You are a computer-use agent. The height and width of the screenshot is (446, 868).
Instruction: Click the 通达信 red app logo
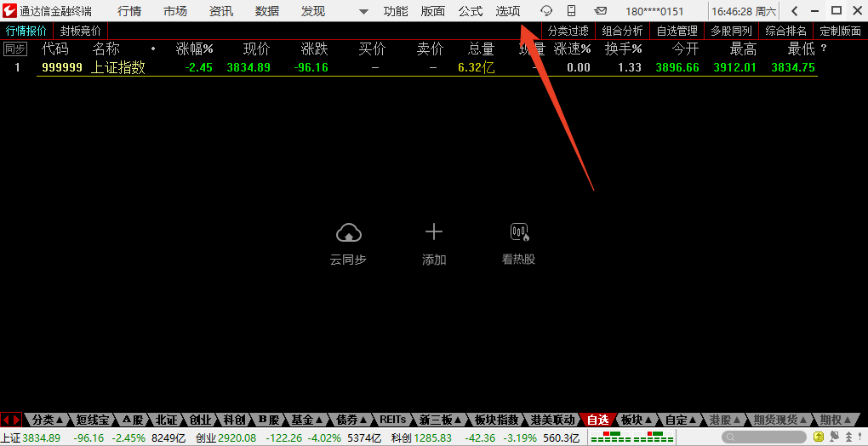click(x=9, y=11)
